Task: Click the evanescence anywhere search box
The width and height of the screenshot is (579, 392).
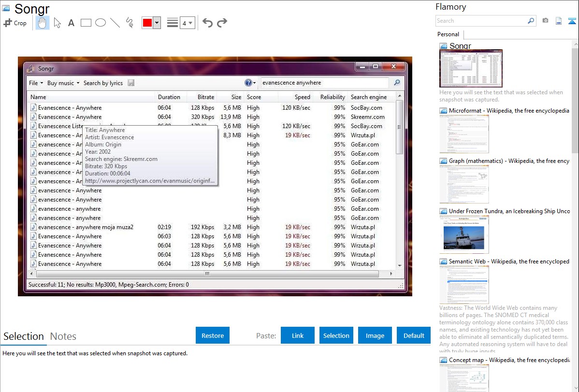Action: (325, 83)
